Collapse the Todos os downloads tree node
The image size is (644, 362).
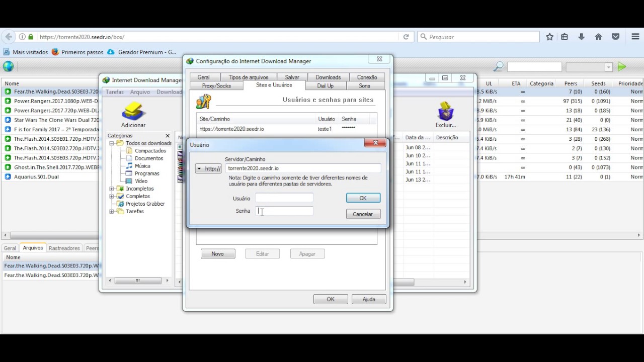point(112,143)
